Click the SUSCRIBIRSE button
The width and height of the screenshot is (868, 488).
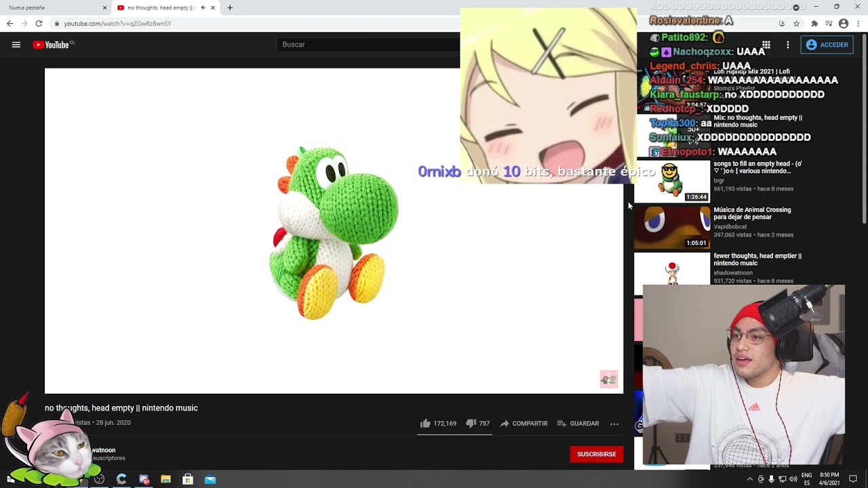click(x=597, y=454)
